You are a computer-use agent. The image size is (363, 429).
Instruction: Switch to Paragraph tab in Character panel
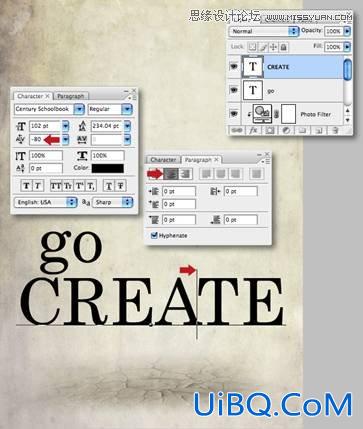pos(70,96)
